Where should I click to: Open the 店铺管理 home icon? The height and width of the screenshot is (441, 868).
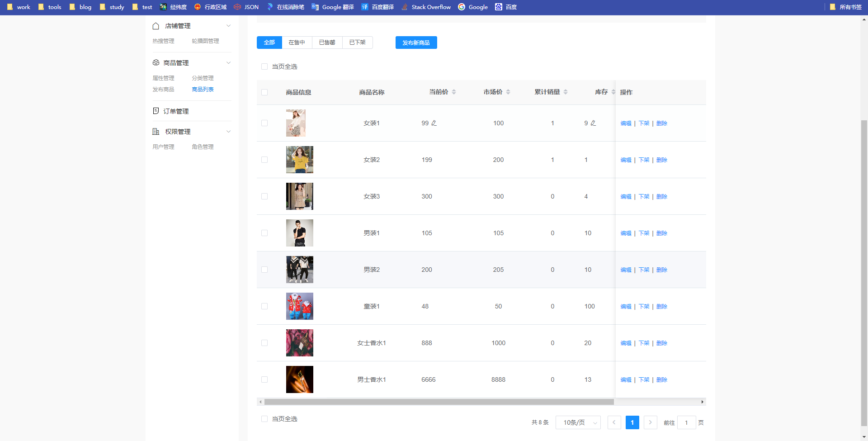coord(156,26)
